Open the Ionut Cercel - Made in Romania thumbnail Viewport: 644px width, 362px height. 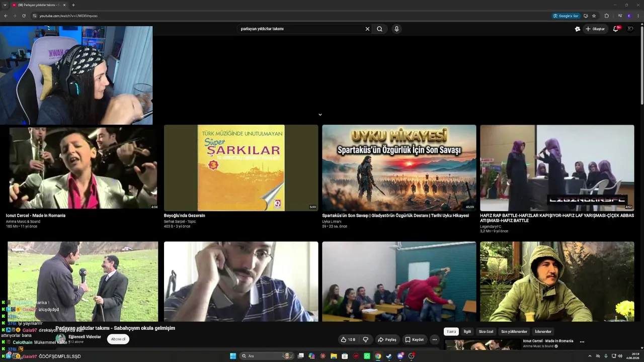pyautogui.click(x=82, y=168)
